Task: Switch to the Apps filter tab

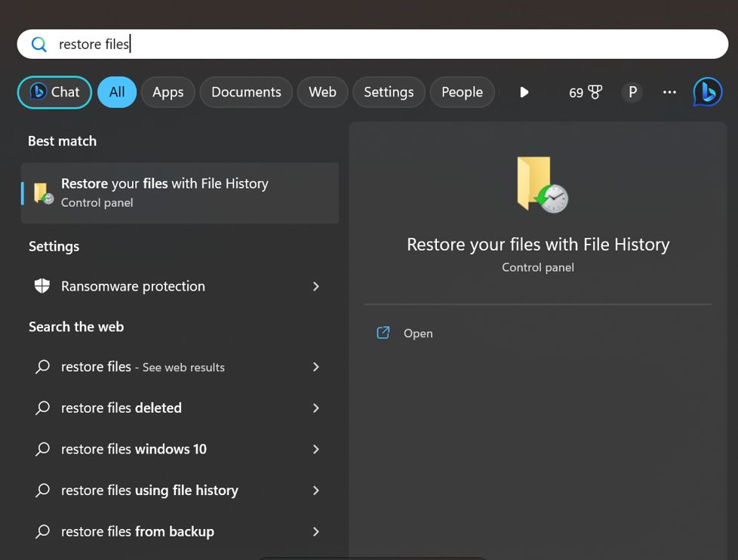Action: 168,92
